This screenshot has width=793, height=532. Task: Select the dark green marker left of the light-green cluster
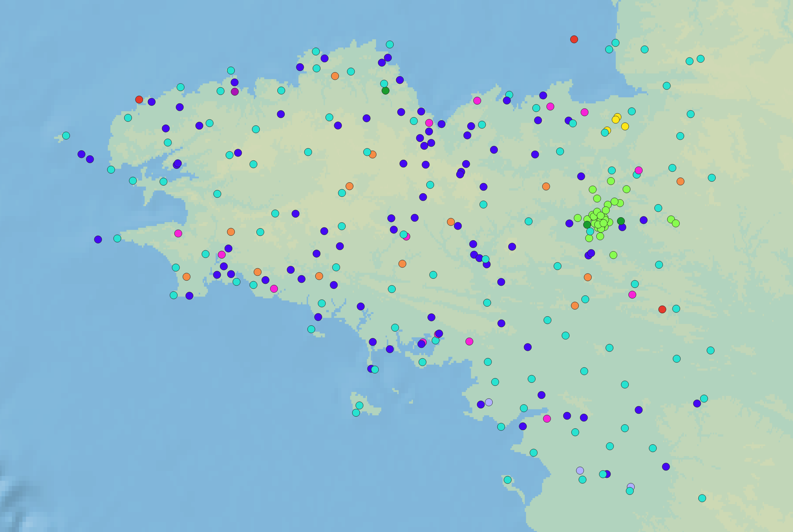coord(587,225)
